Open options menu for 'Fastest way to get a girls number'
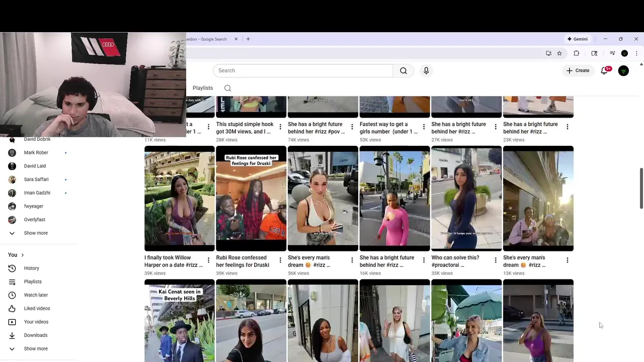The height and width of the screenshot is (362, 644). [x=424, y=127]
